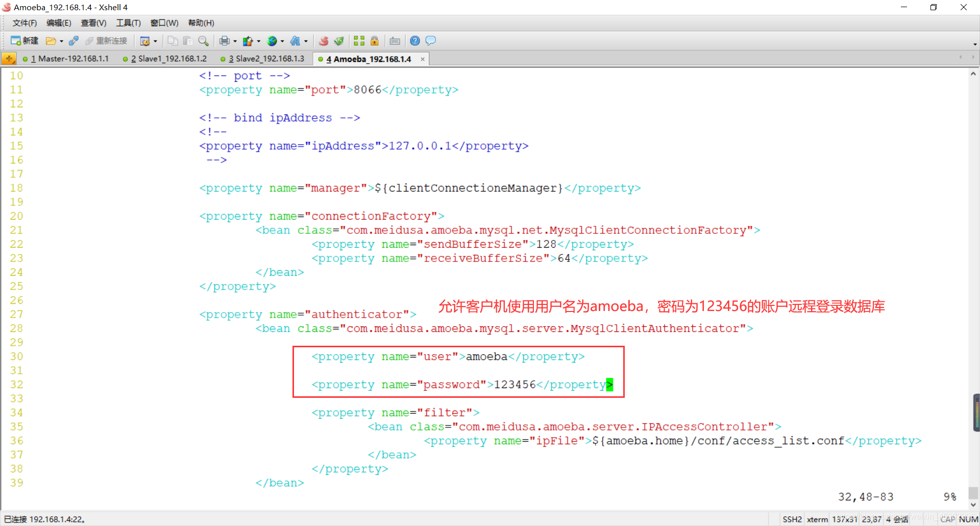
Task: Click the sendBufferSize value 128
Action: click(546, 244)
